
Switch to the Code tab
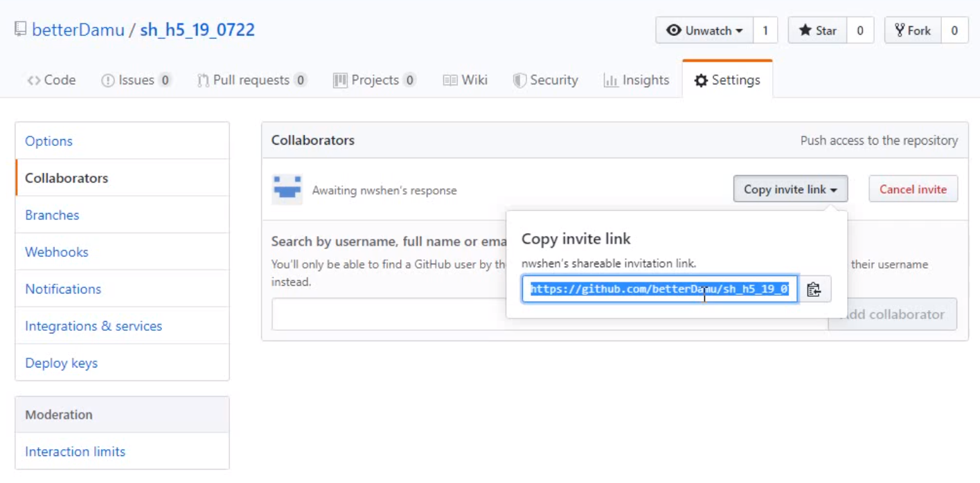51,80
